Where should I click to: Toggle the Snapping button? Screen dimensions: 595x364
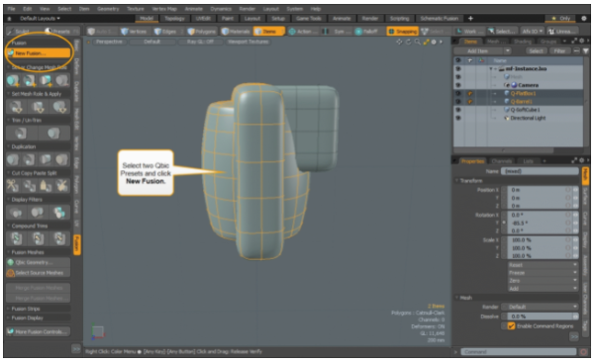[402, 32]
